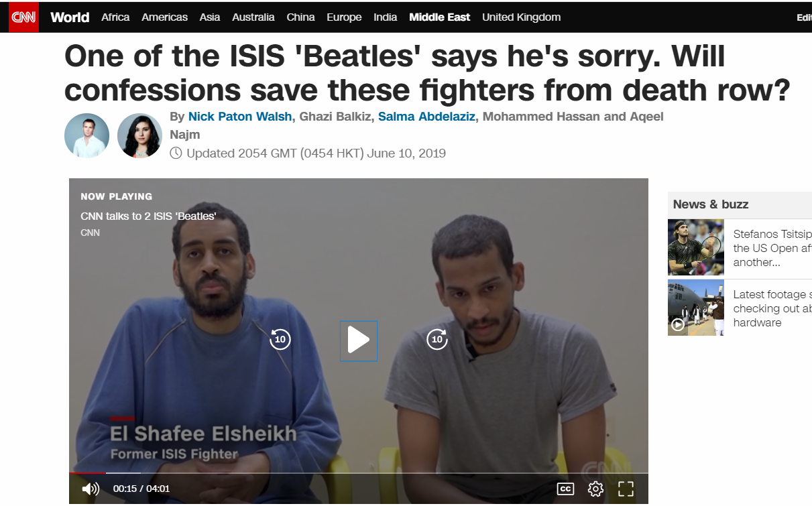Click the World section title
This screenshot has width=812, height=506.
pos(70,17)
